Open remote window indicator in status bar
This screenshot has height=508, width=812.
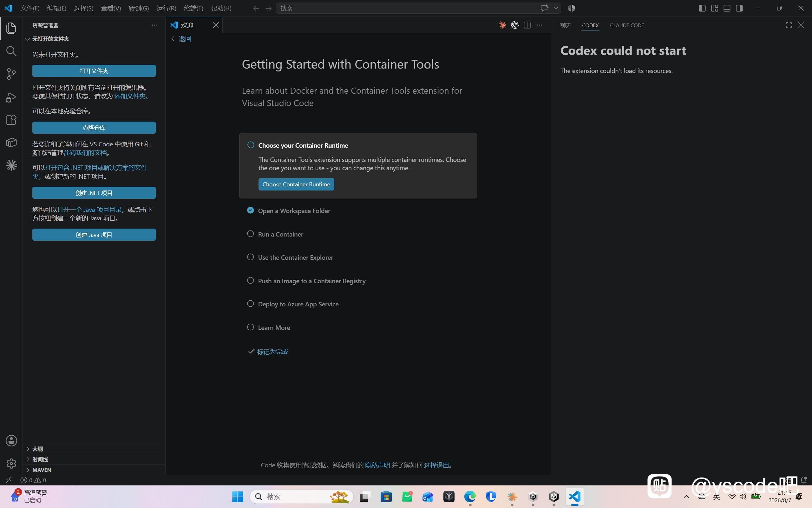(8, 480)
